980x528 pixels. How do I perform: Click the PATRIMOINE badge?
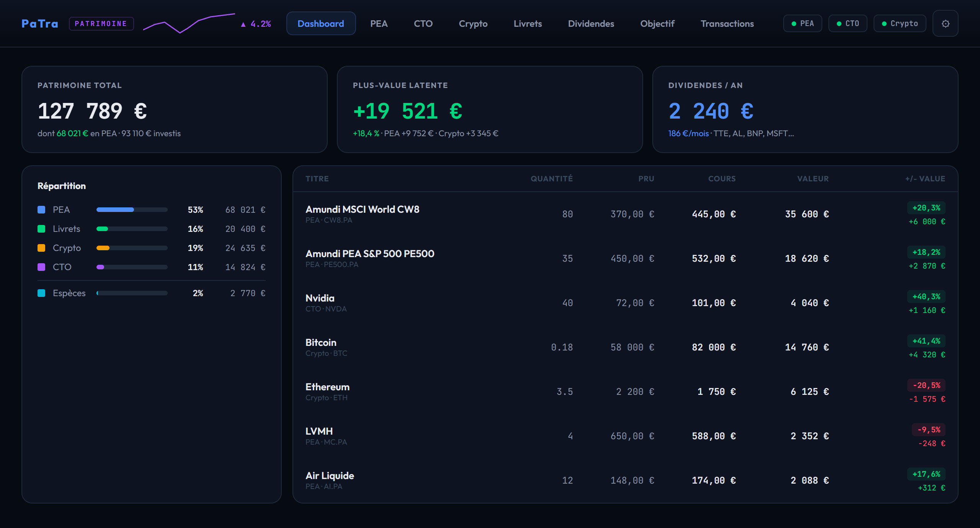coord(101,23)
